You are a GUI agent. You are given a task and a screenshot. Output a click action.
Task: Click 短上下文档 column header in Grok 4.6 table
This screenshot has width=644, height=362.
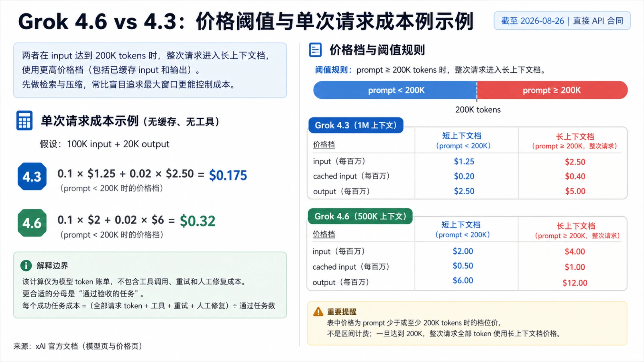pyautogui.click(x=462, y=229)
